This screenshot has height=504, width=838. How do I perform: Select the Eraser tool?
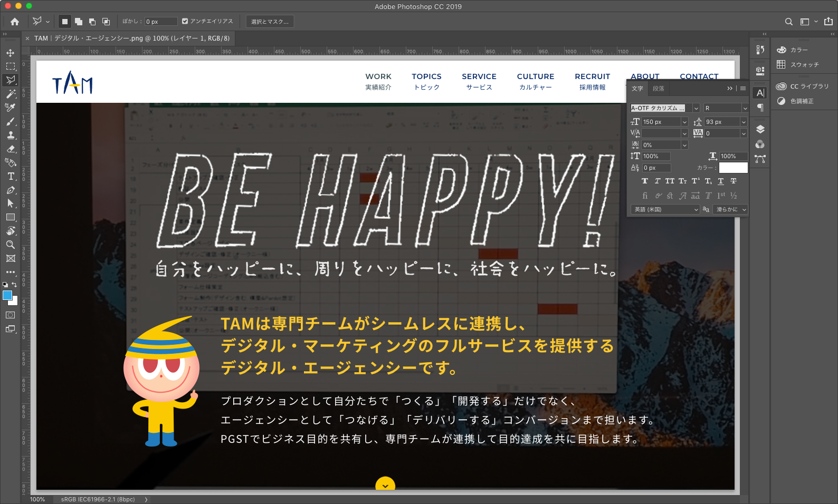tap(11, 149)
